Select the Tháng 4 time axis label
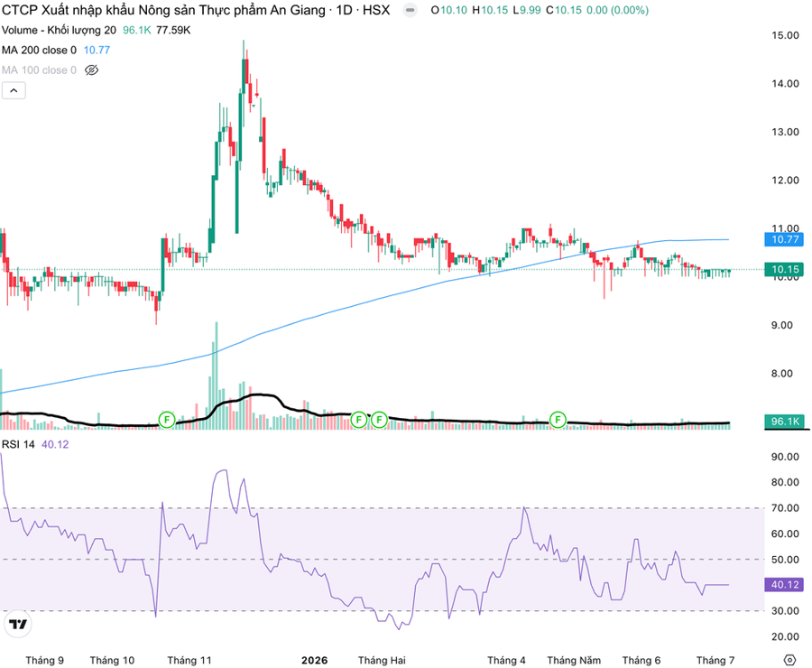 coord(506,660)
